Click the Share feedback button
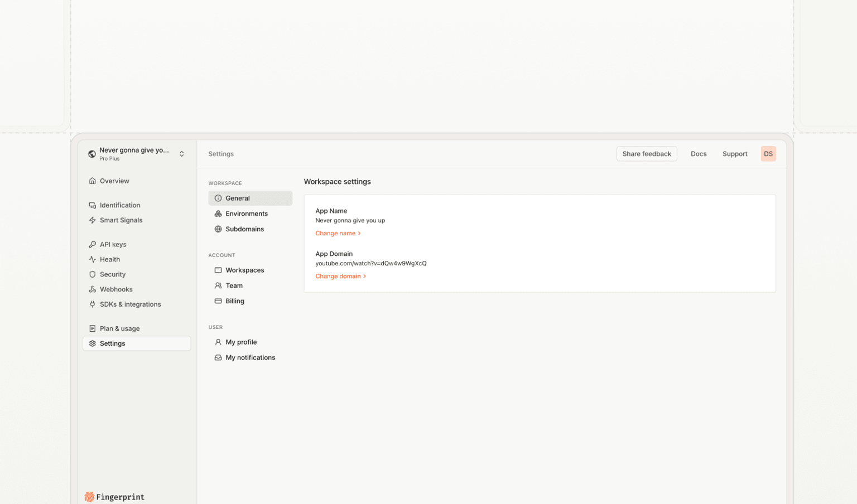Image resolution: width=857 pixels, height=504 pixels. (x=647, y=153)
